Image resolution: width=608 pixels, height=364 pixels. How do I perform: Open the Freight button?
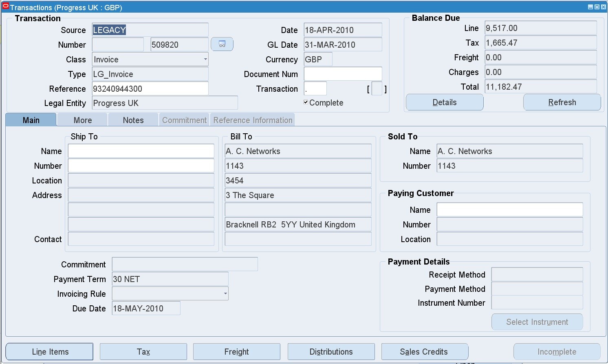click(x=236, y=351)
